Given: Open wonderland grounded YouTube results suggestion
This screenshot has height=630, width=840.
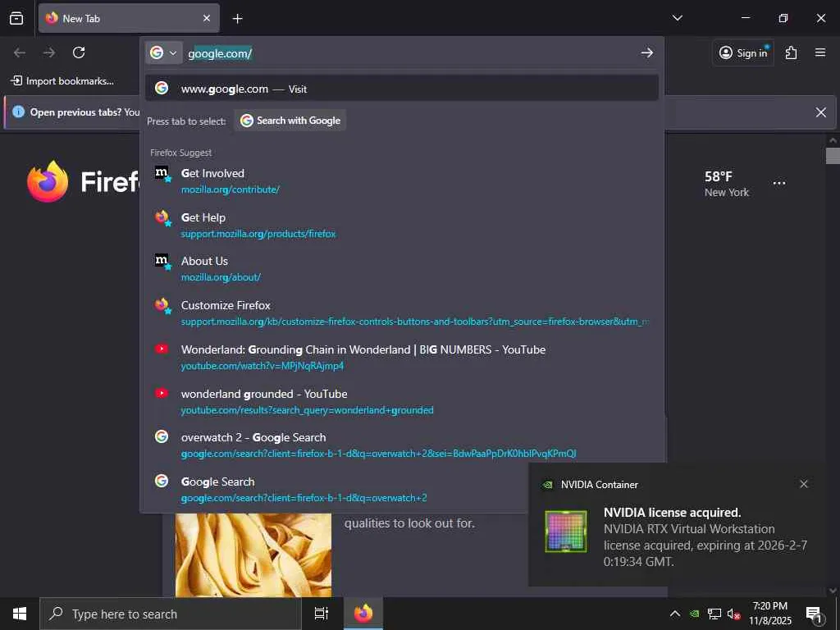Looking at the screenshot, I should point(402,401).
